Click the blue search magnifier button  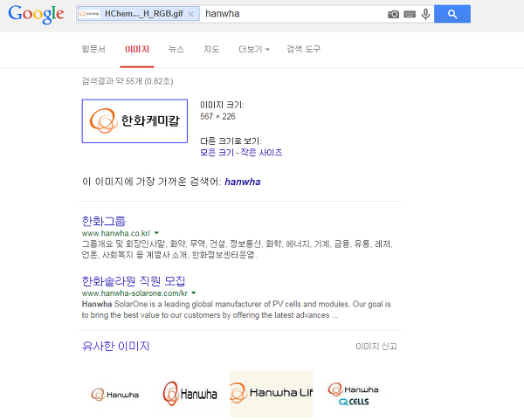[452, 14]
